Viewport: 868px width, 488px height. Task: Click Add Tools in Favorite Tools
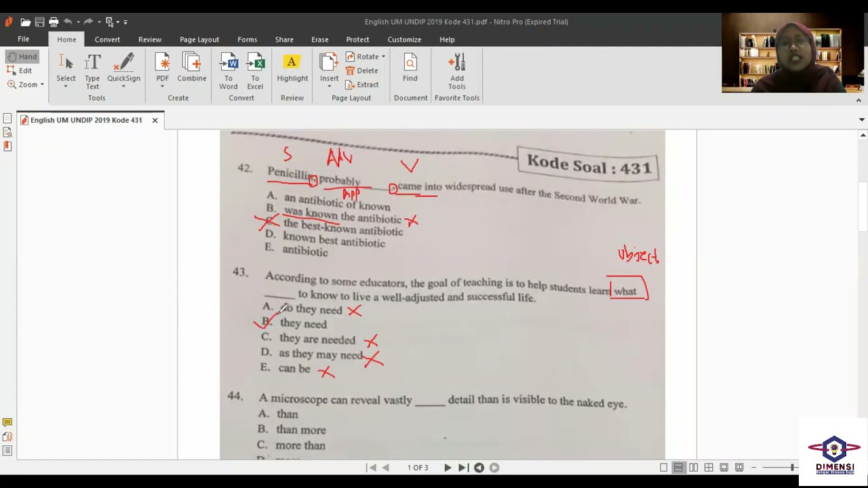pos(457,70)
